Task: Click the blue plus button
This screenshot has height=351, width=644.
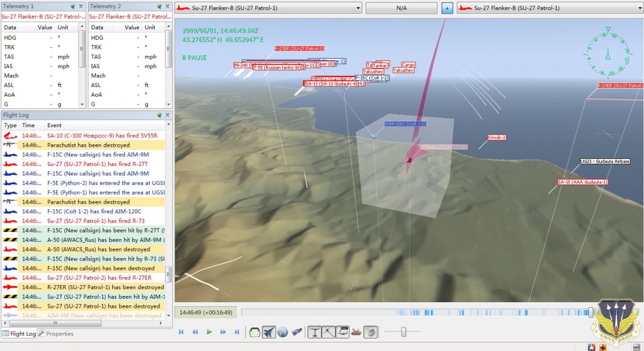Action: coord(447,8)
